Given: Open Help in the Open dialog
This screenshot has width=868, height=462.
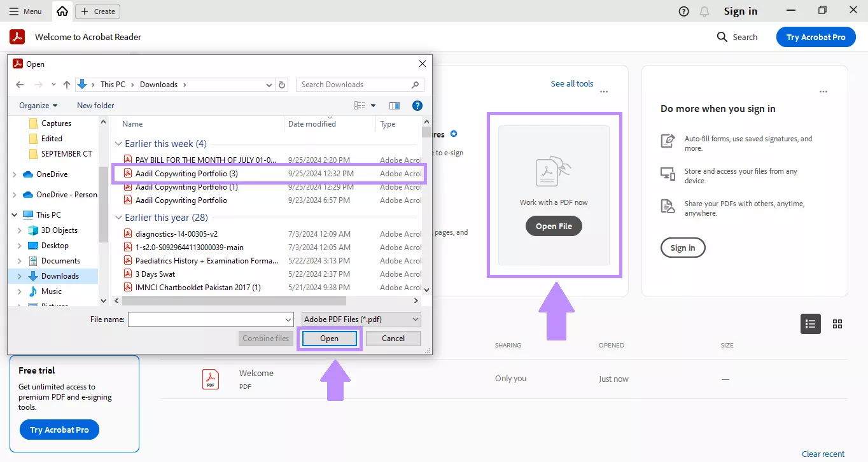Looking at the screenshot, I should pyautogui.click(x=417, y=105).
